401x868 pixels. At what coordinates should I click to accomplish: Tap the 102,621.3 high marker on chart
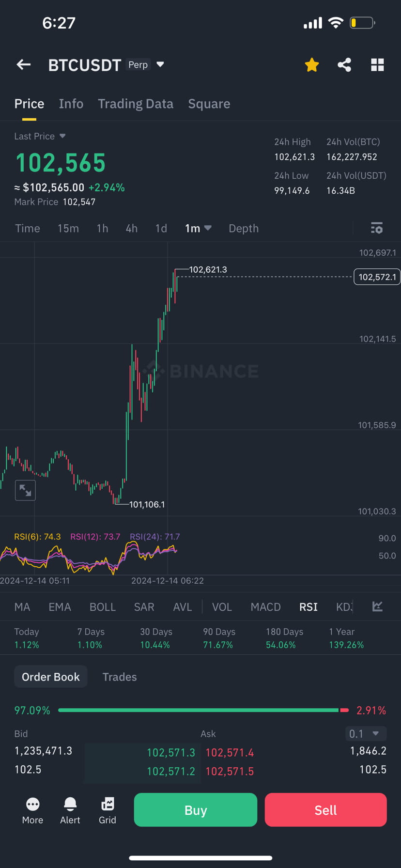[x=208, y=269]
